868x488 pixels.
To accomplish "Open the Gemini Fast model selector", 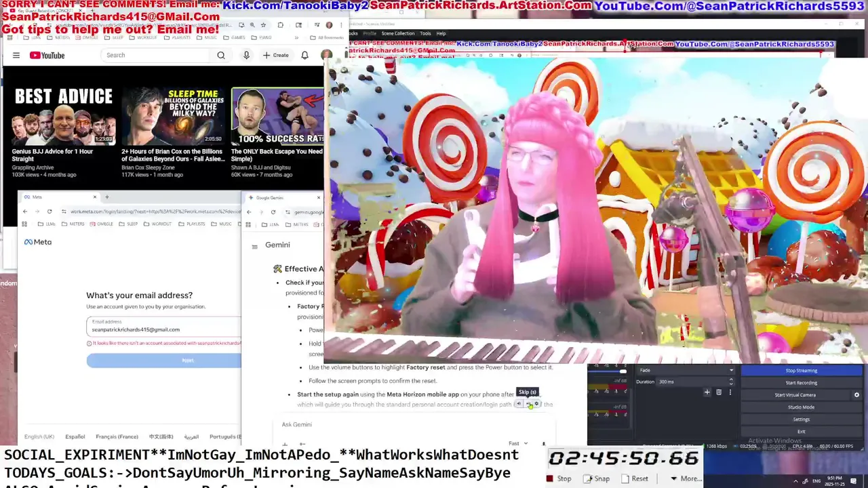I will 518,443.
